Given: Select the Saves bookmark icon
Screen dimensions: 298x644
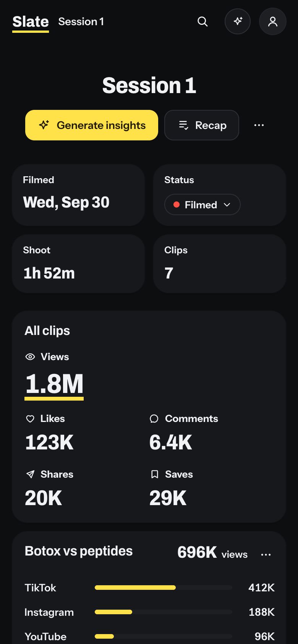Looking at the screenshot, I should (x=155, y=474).
